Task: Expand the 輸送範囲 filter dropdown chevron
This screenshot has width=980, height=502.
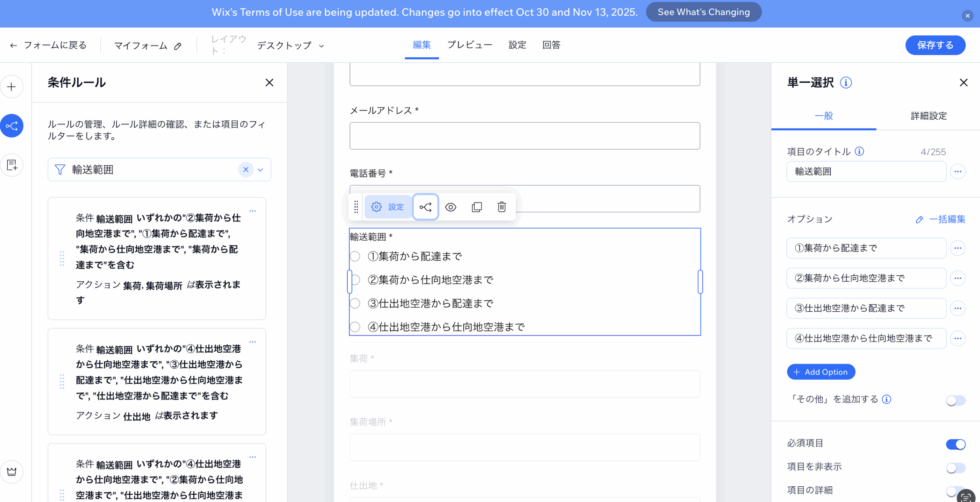Action: pyautogui.click(x=260, y=170)
